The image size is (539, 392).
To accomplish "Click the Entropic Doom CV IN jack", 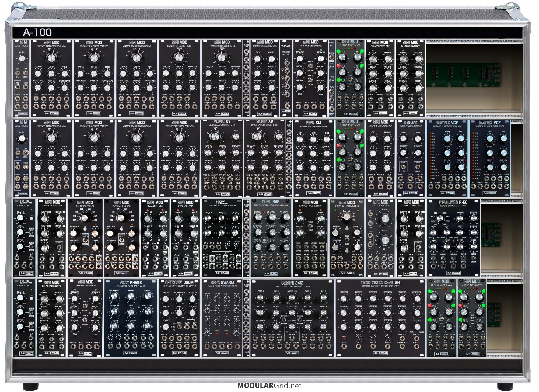I will [186, 327].
